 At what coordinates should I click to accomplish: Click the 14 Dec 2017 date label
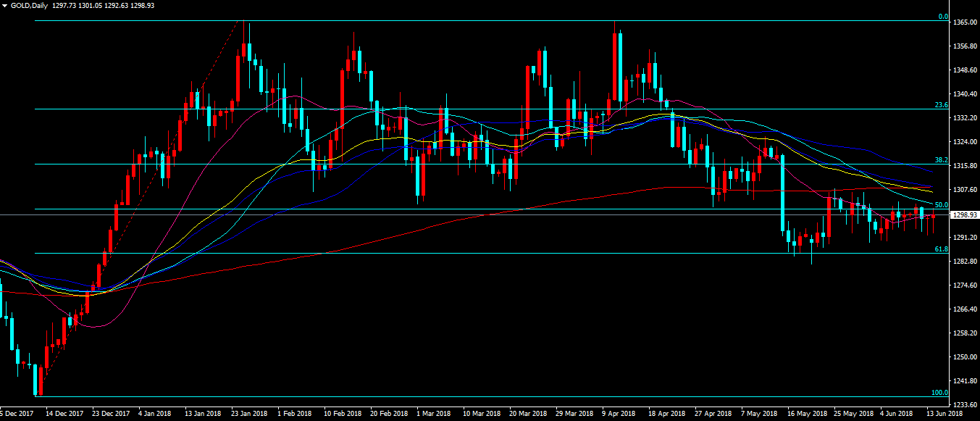pos(64,414)
